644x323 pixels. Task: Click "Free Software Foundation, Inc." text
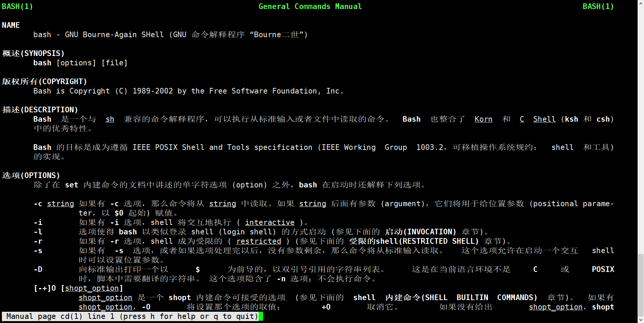[x=277, y=91]
